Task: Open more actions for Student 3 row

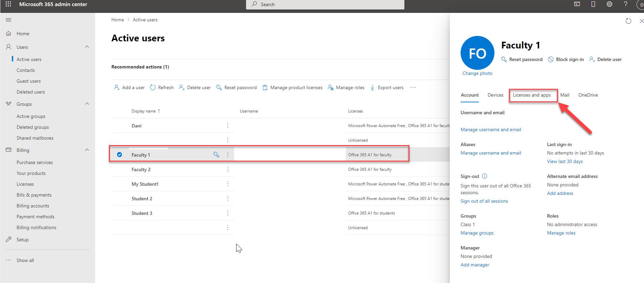Action: coord(228,213)
